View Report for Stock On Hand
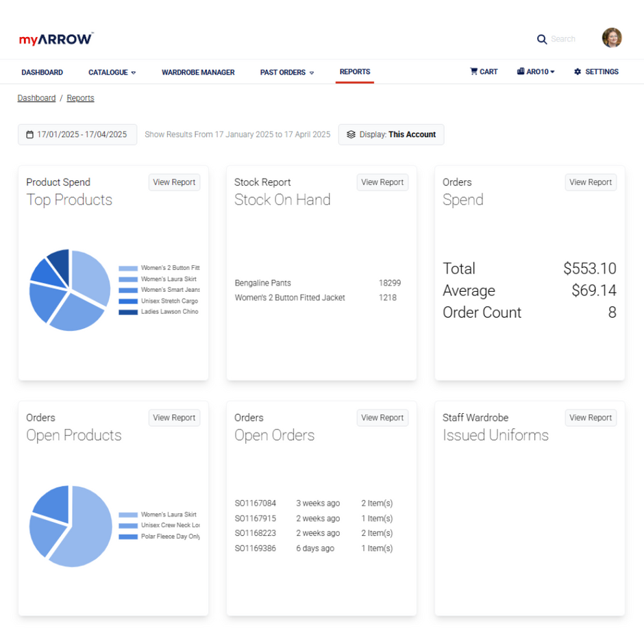 pyautogui.click(x=382, y=182)
